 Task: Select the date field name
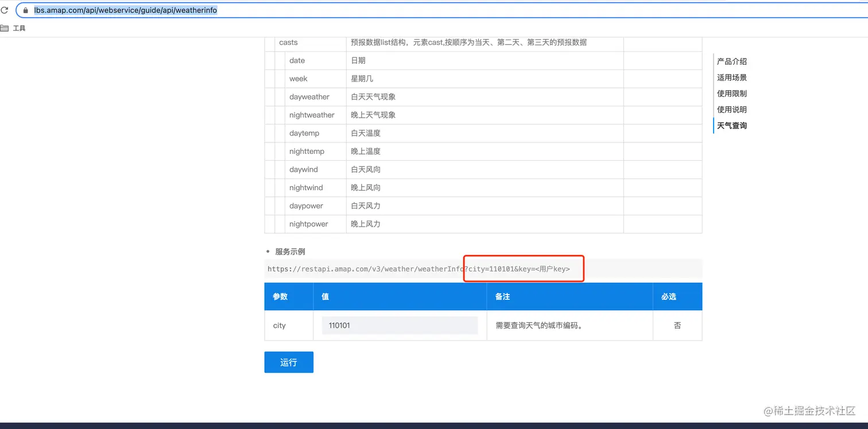point(297,60)
